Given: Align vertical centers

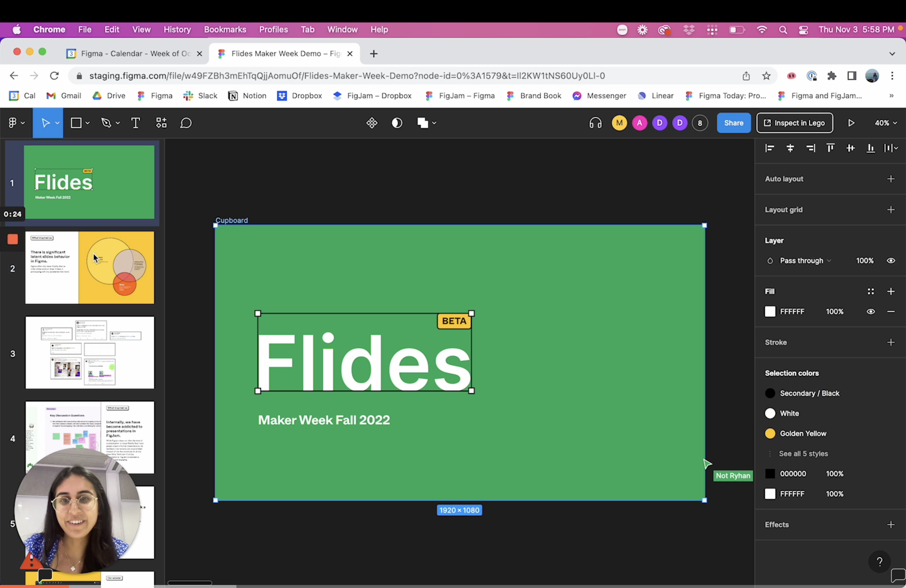Looking at the screenshot, I should (850, 148).
